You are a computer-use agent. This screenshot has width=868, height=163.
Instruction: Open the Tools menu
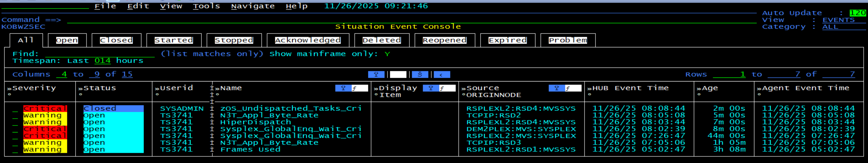[207, 6]
